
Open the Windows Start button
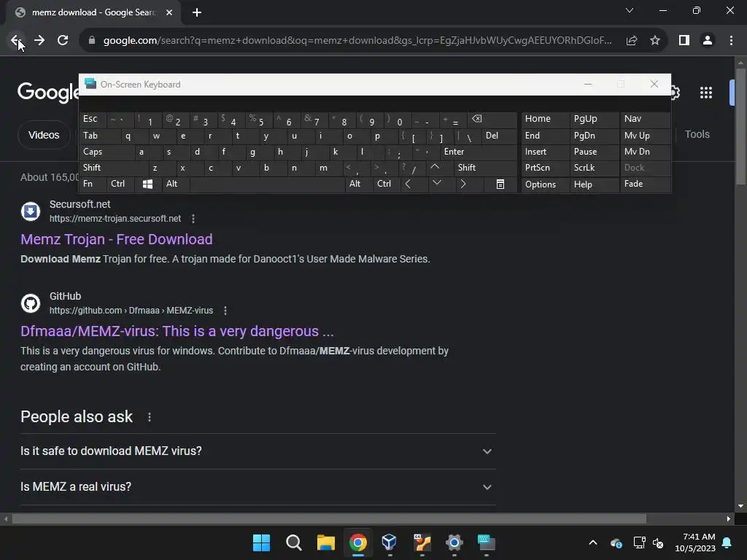(261, 542)
